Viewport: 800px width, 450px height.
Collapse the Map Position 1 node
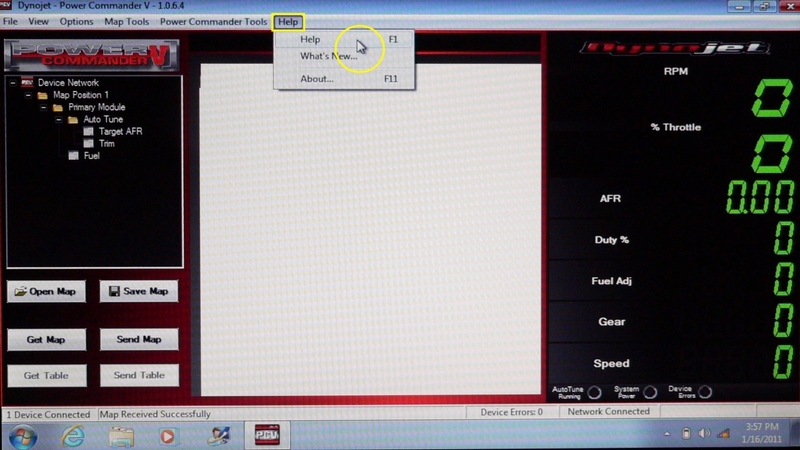(x=28, y=96)
